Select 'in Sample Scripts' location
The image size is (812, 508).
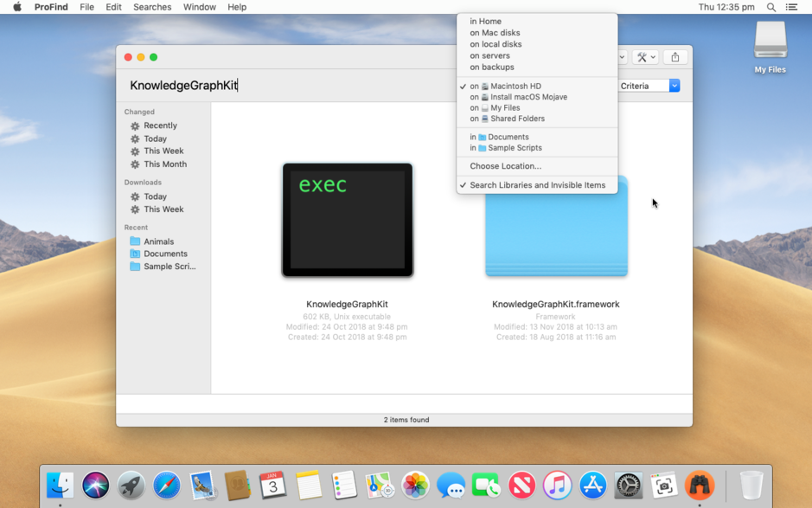point(537,148)
